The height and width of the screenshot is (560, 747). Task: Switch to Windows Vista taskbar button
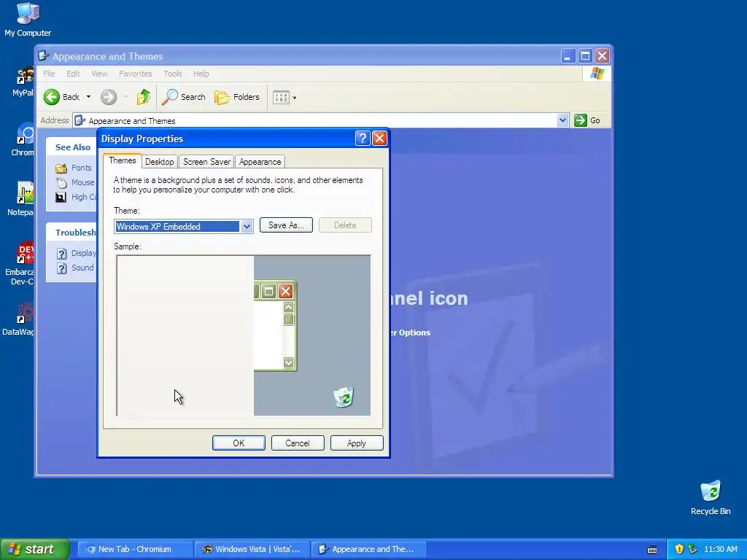point(252,550)
